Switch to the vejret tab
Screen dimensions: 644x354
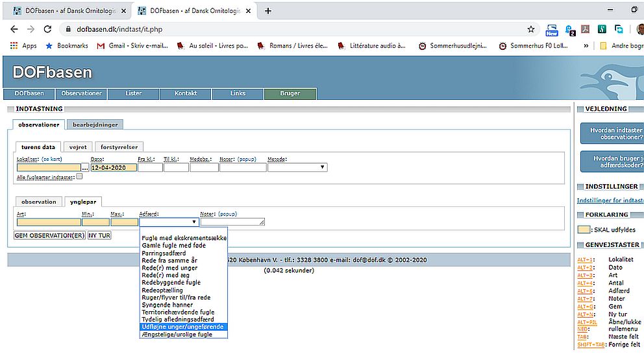tap(78, 147)
